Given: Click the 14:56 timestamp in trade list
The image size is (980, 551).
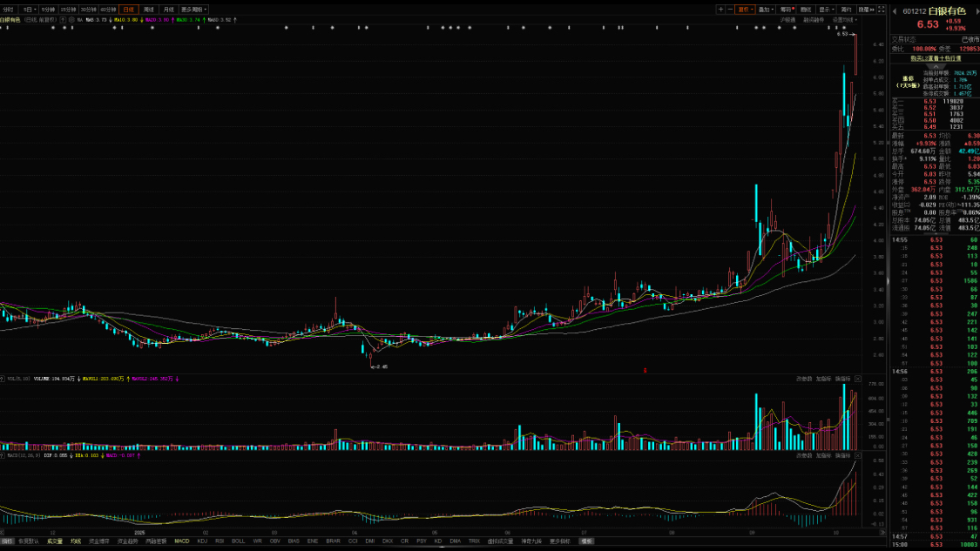Looking at the screenshot, I should click(x=899, y=372).
